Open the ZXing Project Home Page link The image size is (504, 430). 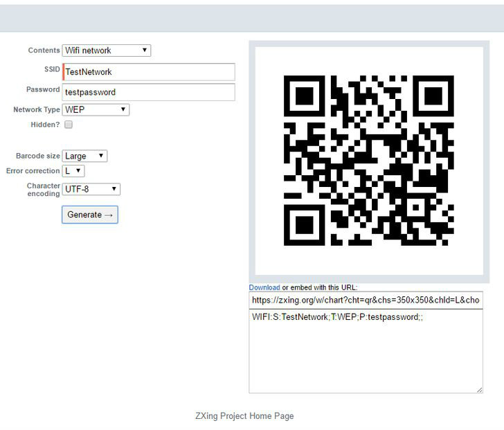[x=244, y=416]
